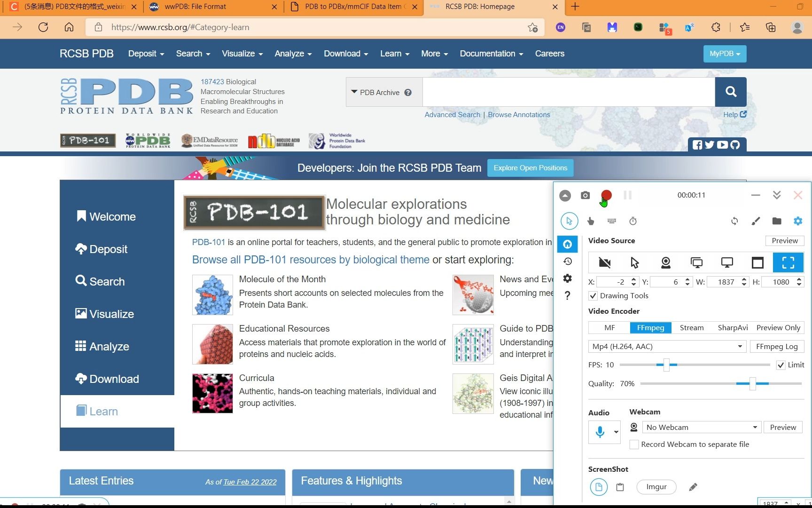This screenshot has height=508, width=812.
Task: Adjust the Quality slider
Action: point(752,384)
